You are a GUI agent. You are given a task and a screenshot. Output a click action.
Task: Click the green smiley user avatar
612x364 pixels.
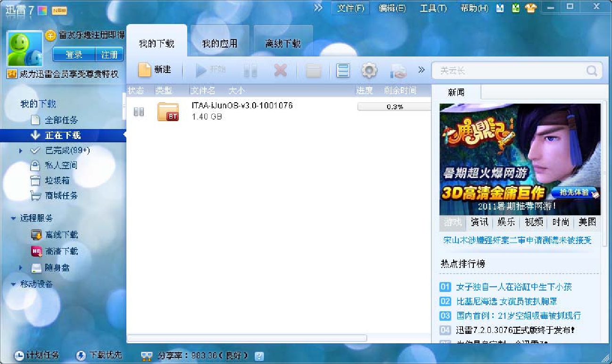pyautogui.click(x=24, y=49)
